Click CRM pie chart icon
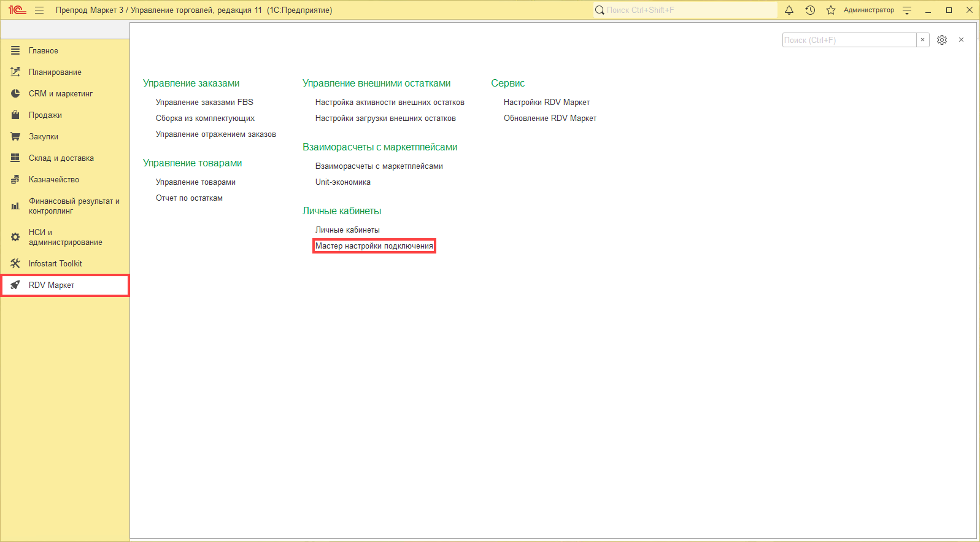Image resolution: width=980 pixels, height=542 pixels. (15, 93)
